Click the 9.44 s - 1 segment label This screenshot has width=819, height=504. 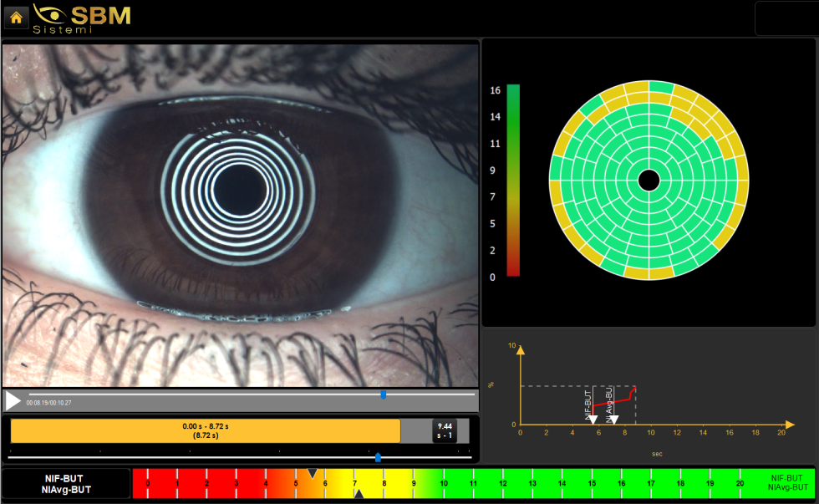(x=445, y=430)
